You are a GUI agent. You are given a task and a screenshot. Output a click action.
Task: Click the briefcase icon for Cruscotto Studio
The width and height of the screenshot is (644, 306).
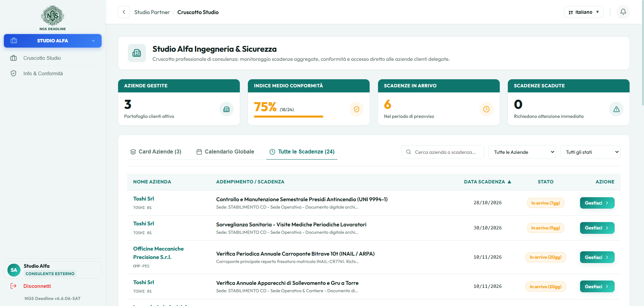coord(13,58)
